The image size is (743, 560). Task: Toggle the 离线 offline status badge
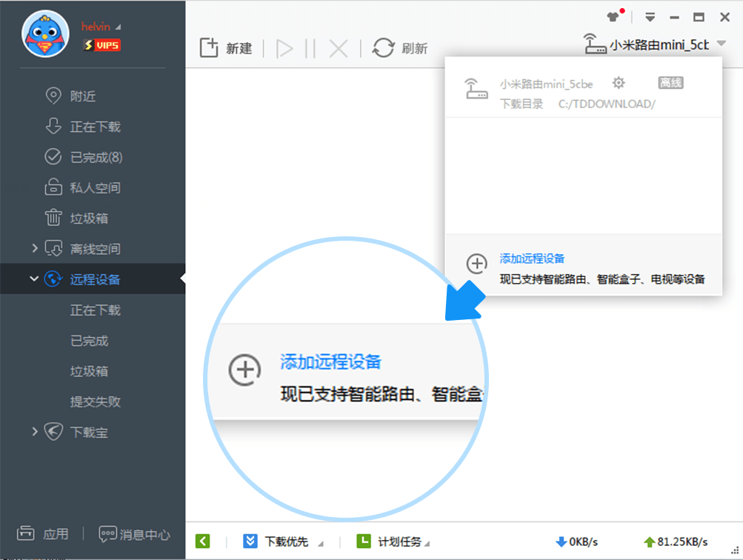click(670, 84)
